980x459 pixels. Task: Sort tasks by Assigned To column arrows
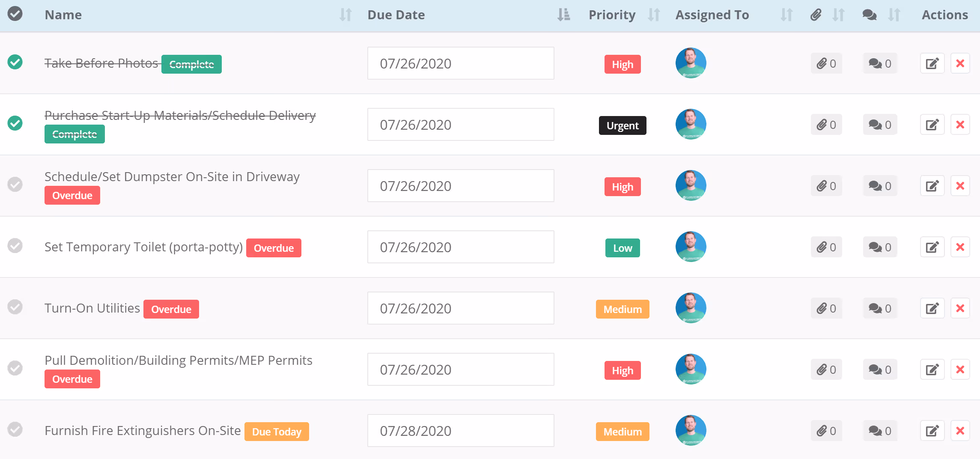tap(786, 15)
